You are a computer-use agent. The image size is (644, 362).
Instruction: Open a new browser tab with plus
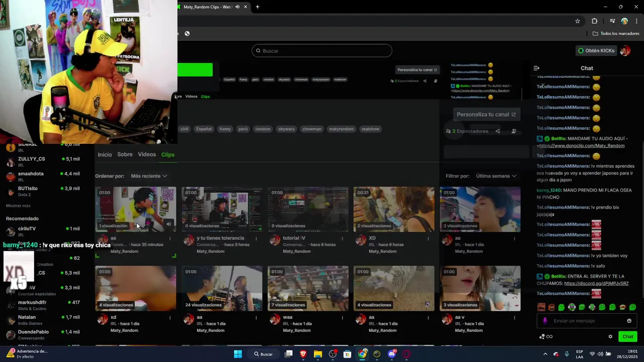click(x=257, y=7)
